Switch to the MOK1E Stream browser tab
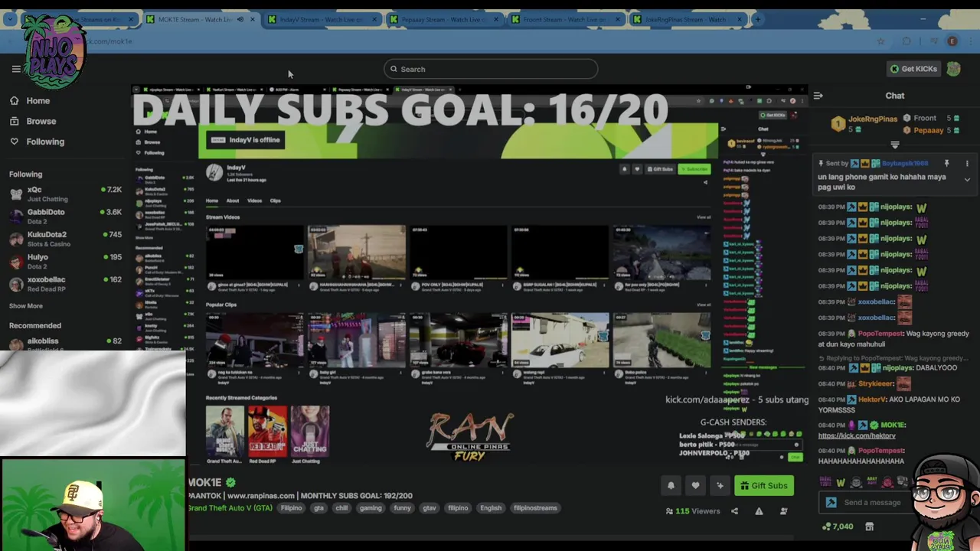Viewport: 980px width, 551px height. (x=201, y=19)
